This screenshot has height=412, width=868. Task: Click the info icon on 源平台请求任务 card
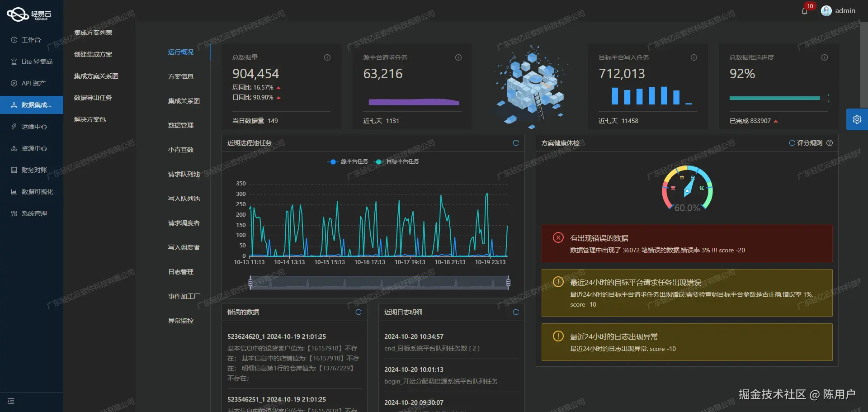coord(458,57)
